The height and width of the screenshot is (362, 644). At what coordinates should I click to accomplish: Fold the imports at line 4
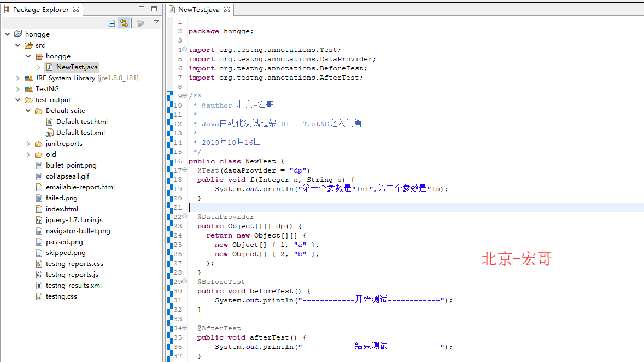(x=184, y=49)
